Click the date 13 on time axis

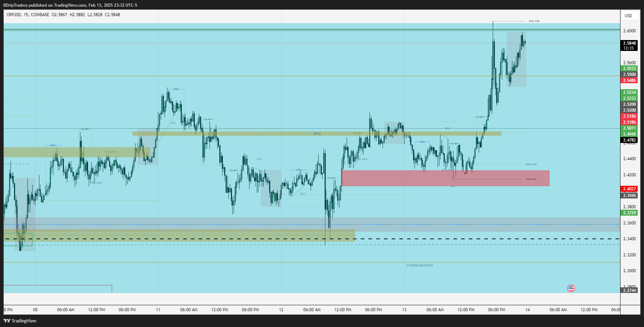[x=404, y=310]
